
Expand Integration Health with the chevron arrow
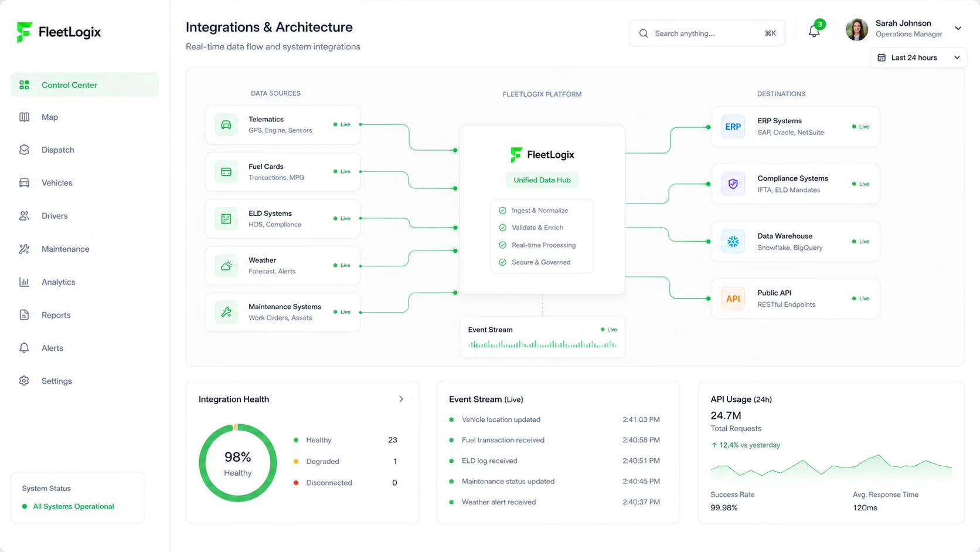pos(401,399)
